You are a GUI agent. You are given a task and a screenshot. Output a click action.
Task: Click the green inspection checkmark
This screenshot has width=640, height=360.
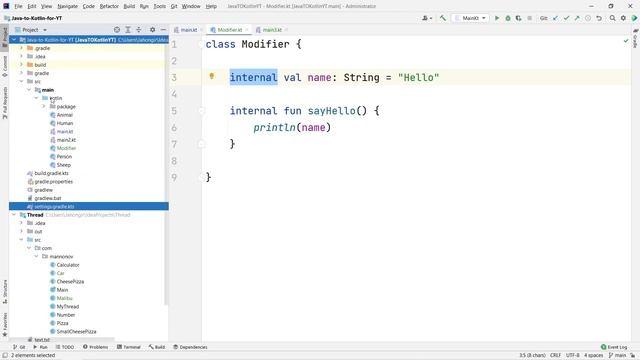[626, 41]
